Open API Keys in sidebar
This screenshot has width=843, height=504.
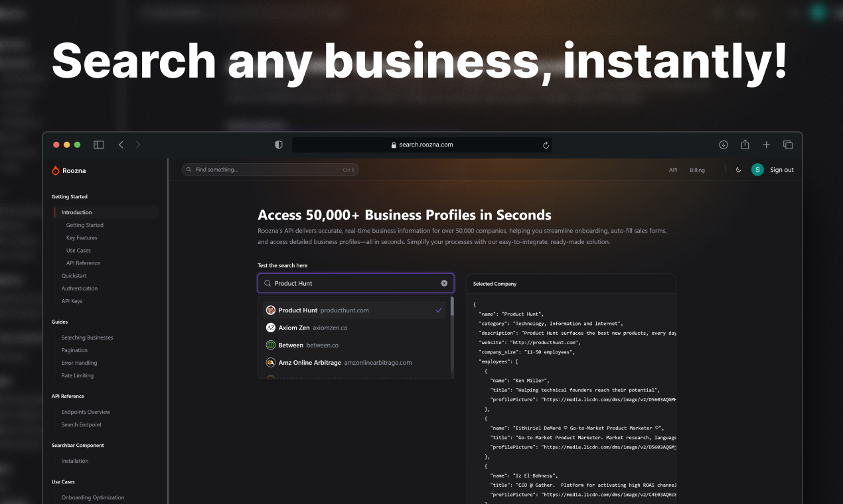pyautogui.click(x=72, y=301)
